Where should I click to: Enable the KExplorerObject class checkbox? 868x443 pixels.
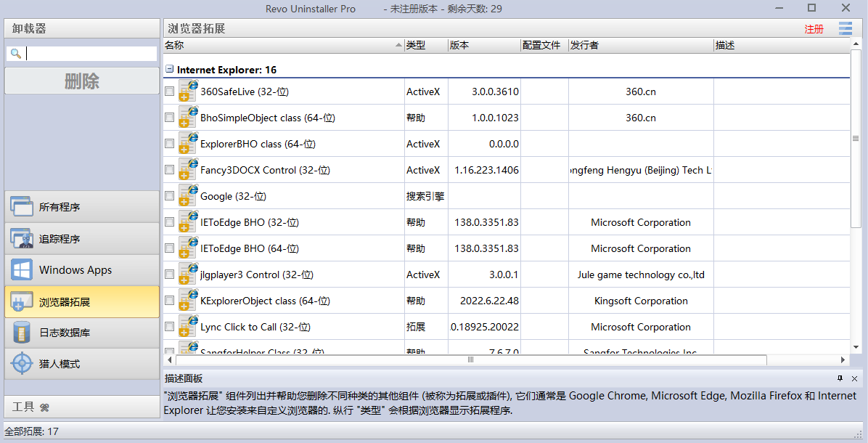tap(170, 301)
